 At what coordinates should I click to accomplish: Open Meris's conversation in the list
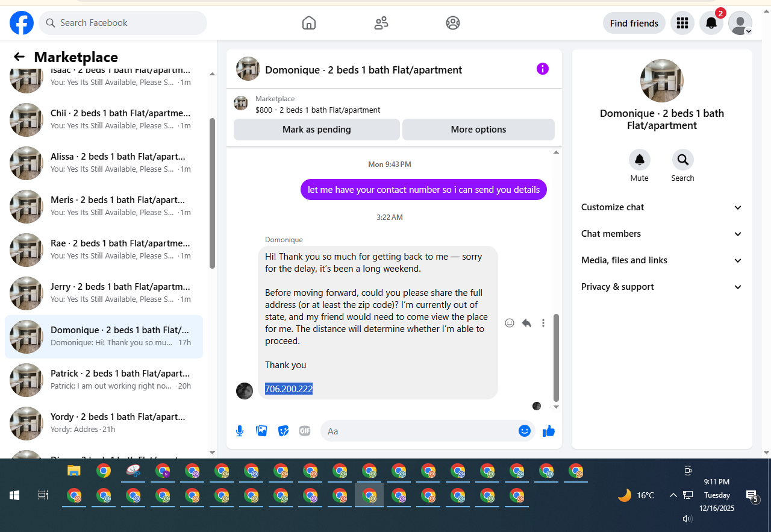(x=104, y=206)
